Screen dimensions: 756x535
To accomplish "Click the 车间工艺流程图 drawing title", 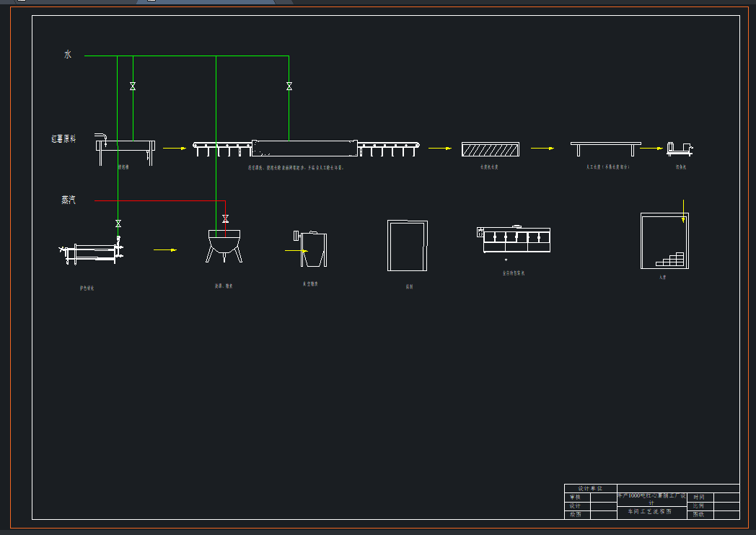I will [x=650, y=511].
